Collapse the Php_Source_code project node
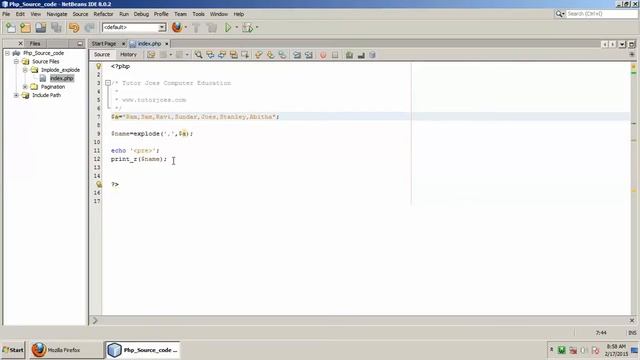 (7, 53)
